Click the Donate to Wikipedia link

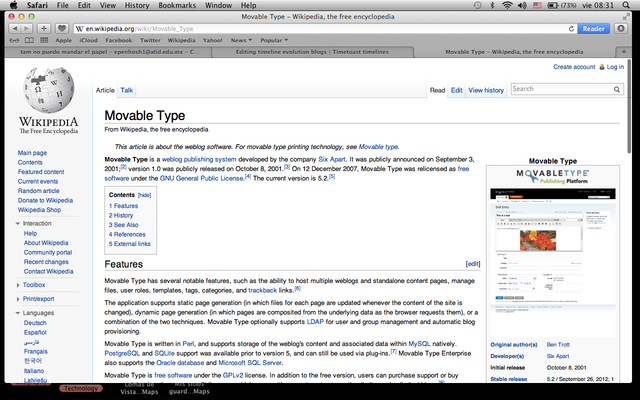[x=45, y=200]
